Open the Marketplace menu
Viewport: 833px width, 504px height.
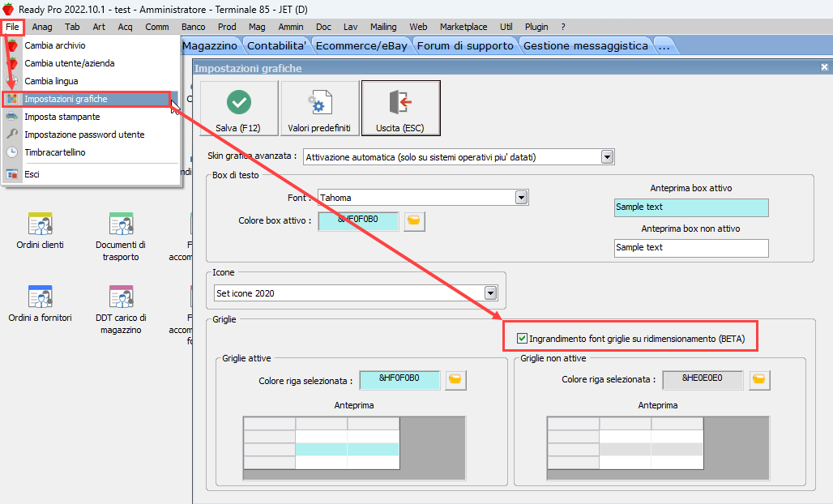tap(463, 27)
